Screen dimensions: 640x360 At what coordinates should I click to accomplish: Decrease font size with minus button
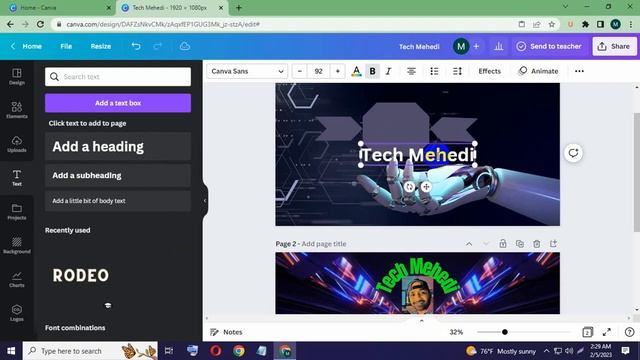(x=300, y=71)
